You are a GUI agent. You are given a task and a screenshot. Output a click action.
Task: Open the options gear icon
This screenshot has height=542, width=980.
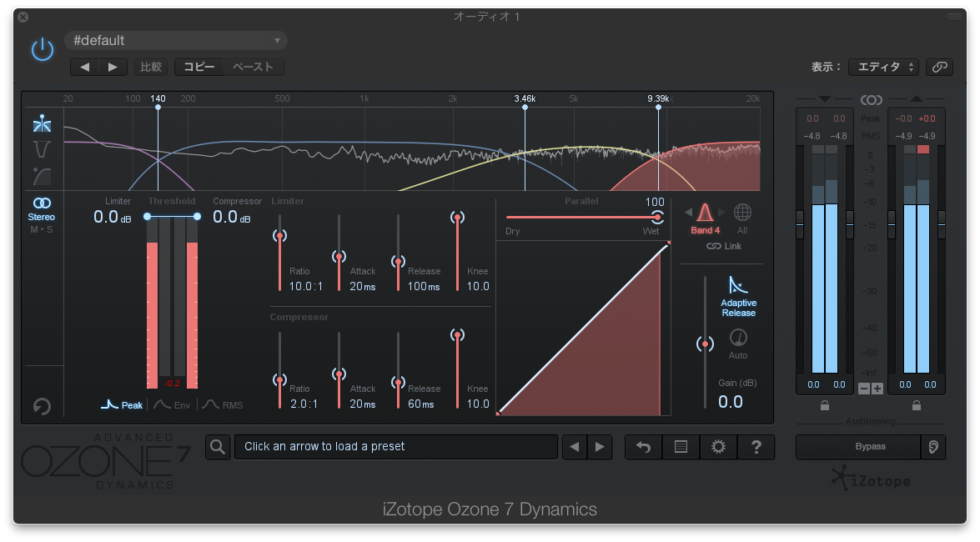[x=717, y=447]
